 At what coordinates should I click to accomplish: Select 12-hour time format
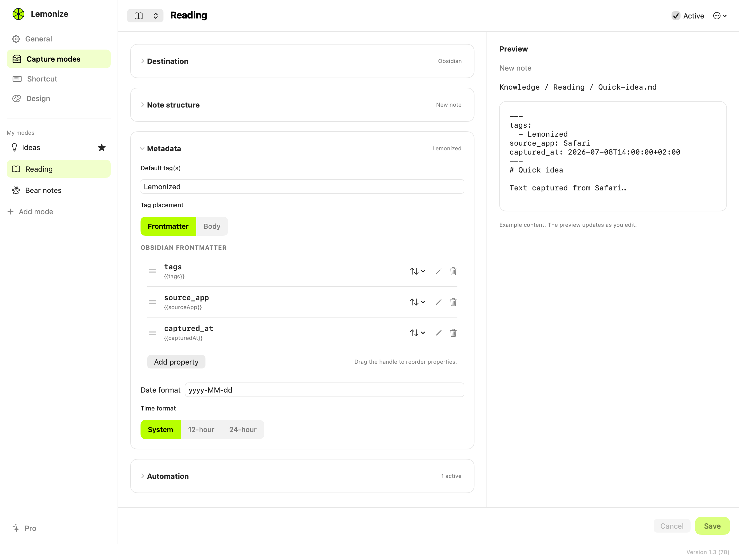(x=201, y=429)
